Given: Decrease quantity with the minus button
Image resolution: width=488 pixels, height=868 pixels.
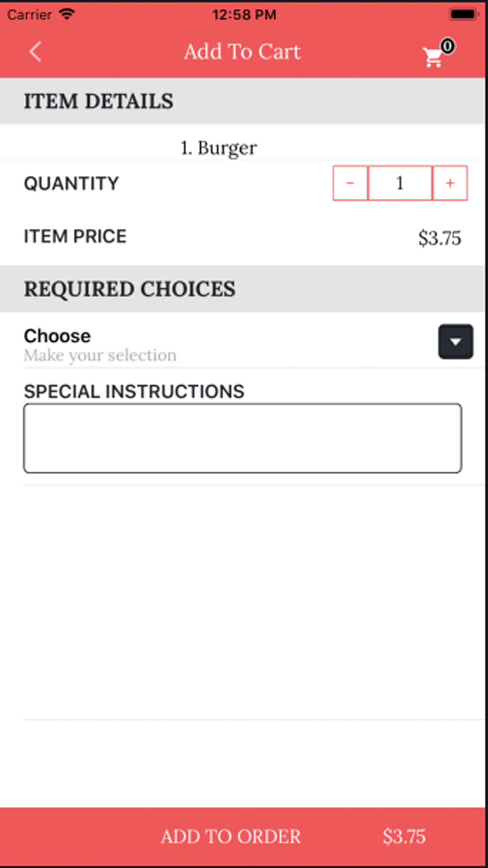Looking at the screenshot, I should tap(350, 183).
